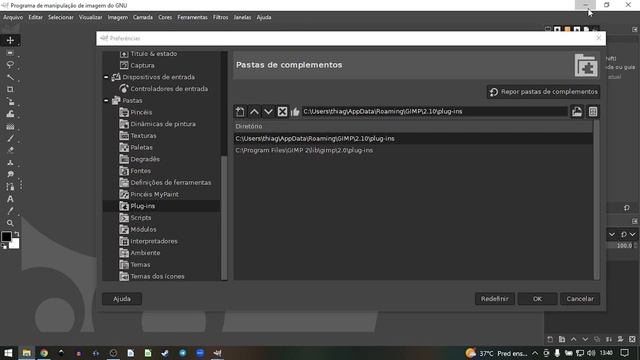The width and height of the screenshot is (640, 360).
Task: Select the Smudge tool
Action: click(10, 175)
